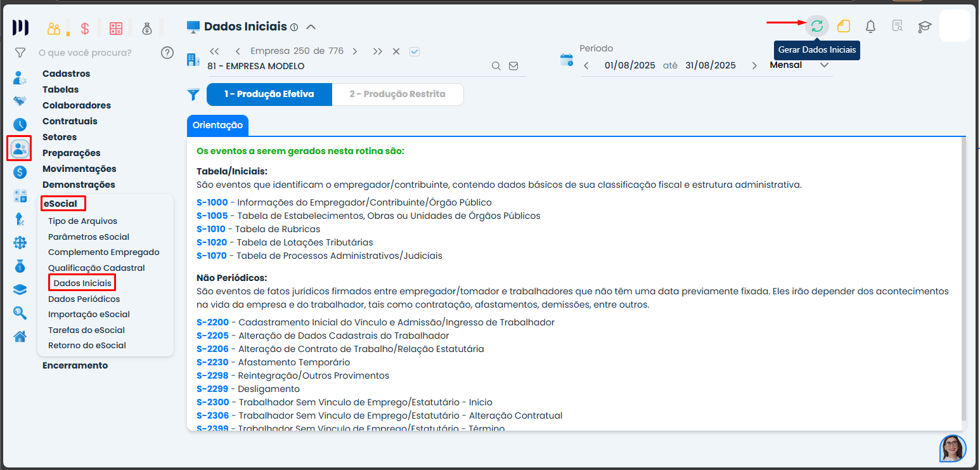
Task: Go to the previous period
Action: pos(586,65)
